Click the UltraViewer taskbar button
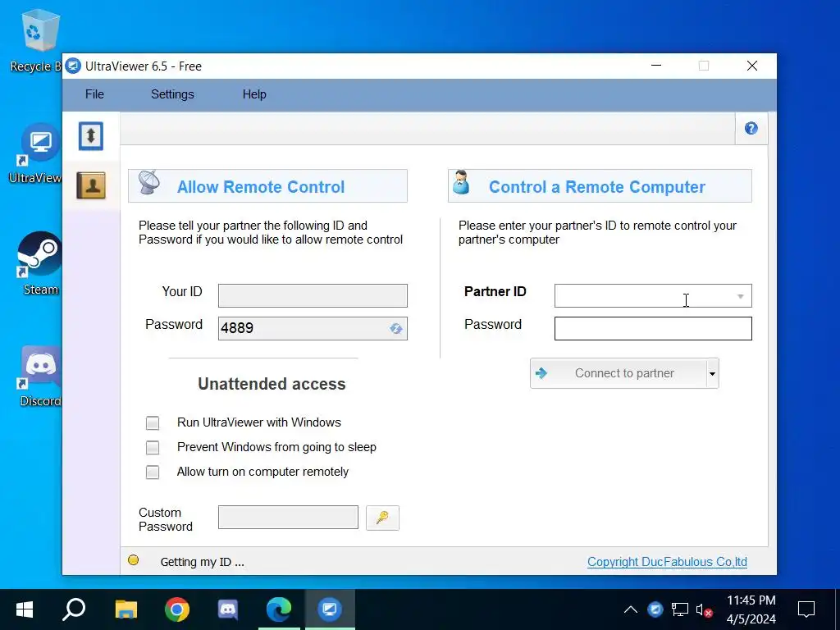 click(330, 609)
